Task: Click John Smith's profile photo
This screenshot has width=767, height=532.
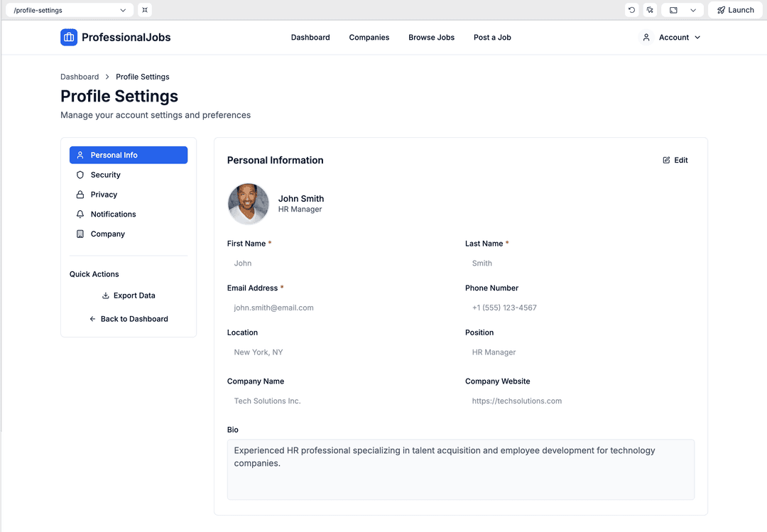Action: tap(249, 204)
